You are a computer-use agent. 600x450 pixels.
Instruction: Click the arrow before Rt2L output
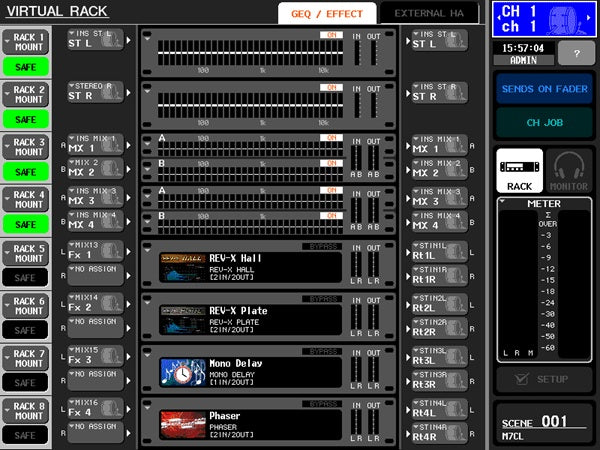(x=408, y=305)
